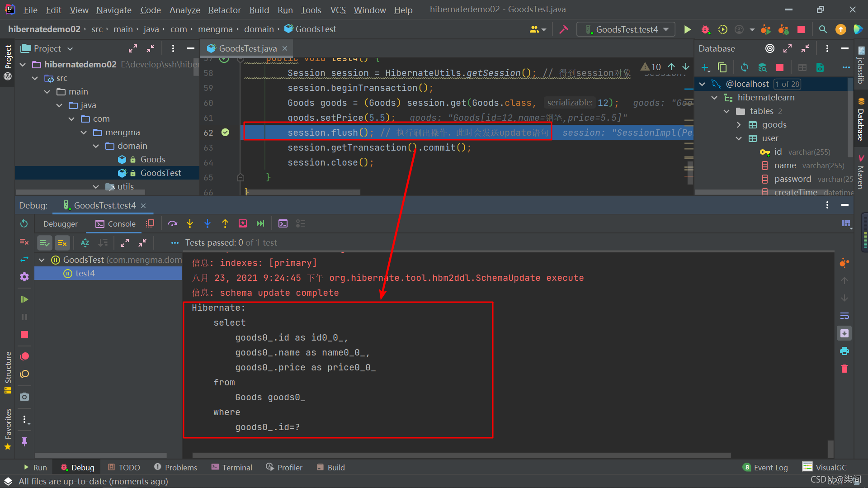Click Step Out in the debugger toolbar
Viewport: 868px width, 488px height.
pyautogui.click(x=225, y=223)
